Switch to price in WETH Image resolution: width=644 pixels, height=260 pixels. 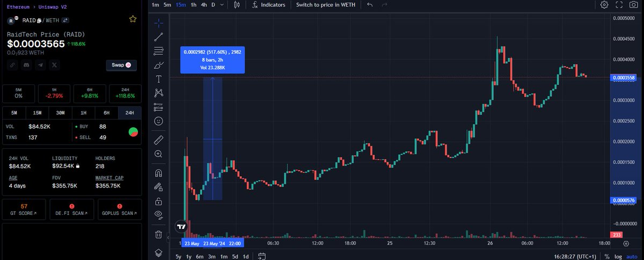[x=327, y=5]
